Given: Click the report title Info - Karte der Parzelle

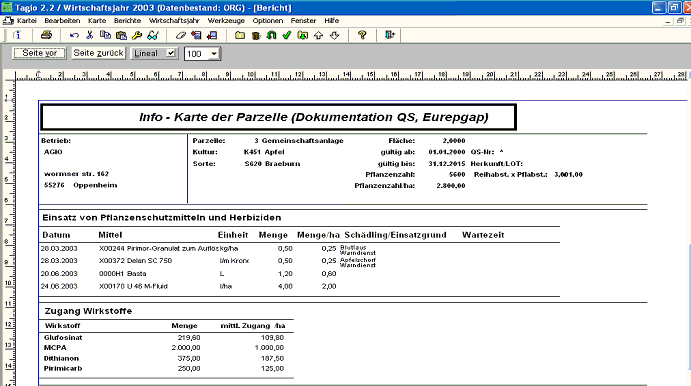Looking at the screenshot, I should (314, 117).
